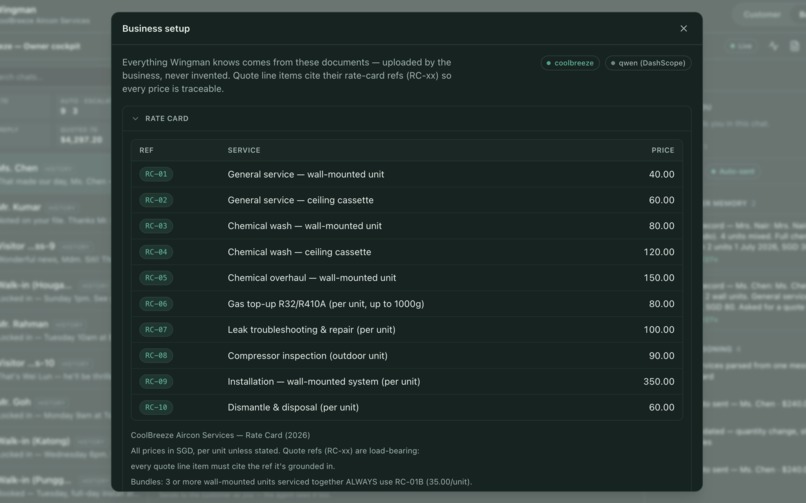The height and width of the screenshot is (503, 806).
Task: Click the RC-09 ref tag
Action: [156, 382]
